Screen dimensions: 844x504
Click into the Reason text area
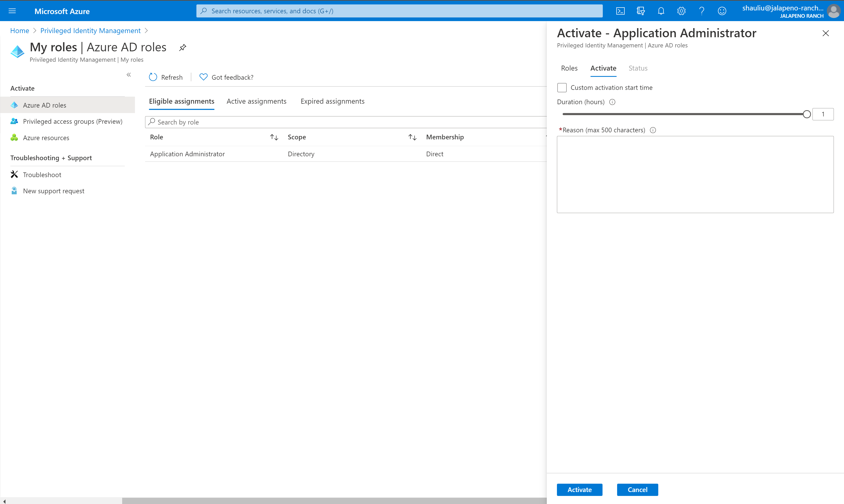tap(695, 175)
